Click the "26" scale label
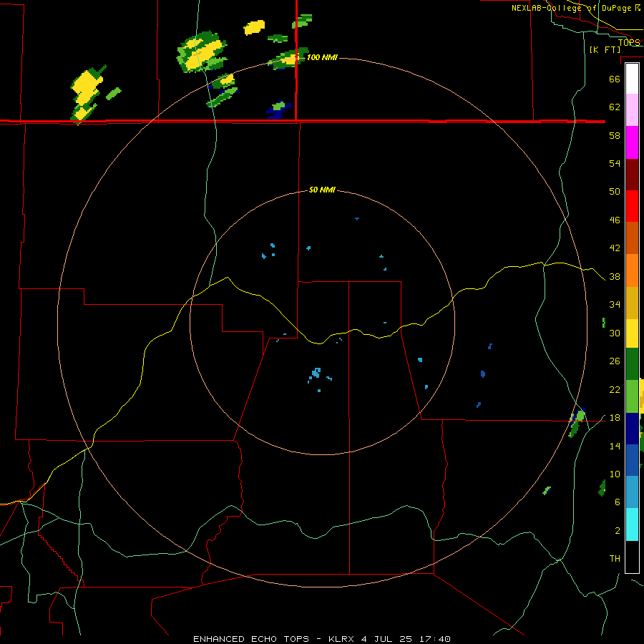Viewport: 644px width, 644px height. click(615, 361)
